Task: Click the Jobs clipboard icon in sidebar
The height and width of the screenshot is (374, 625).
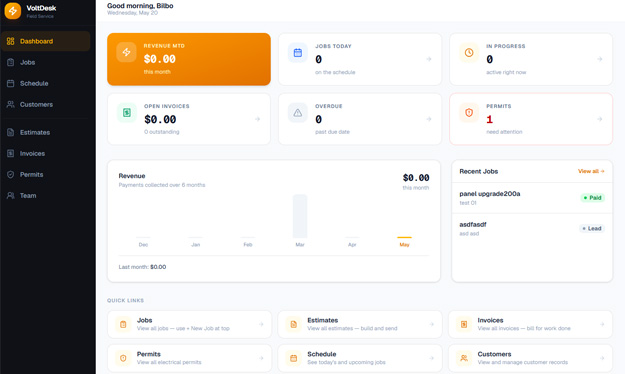Action: tap(11, 62)
